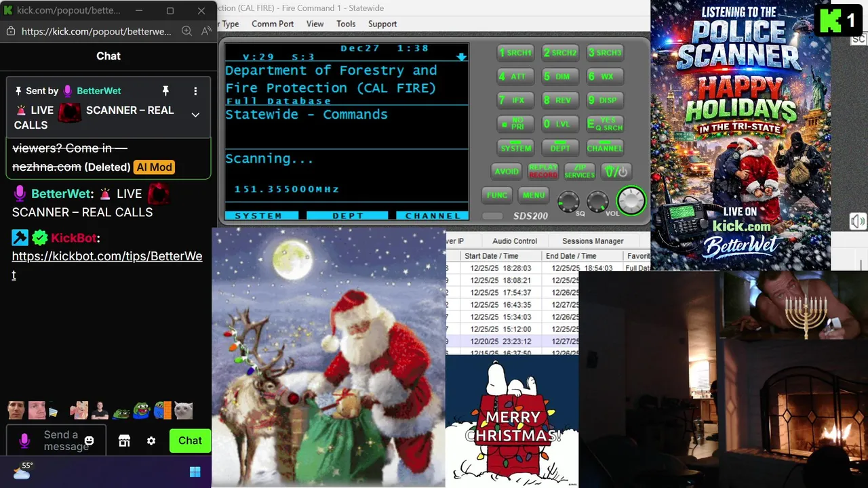868x488 pixels.
Task: Click the VOL volume knob
Action: [597, 201]
